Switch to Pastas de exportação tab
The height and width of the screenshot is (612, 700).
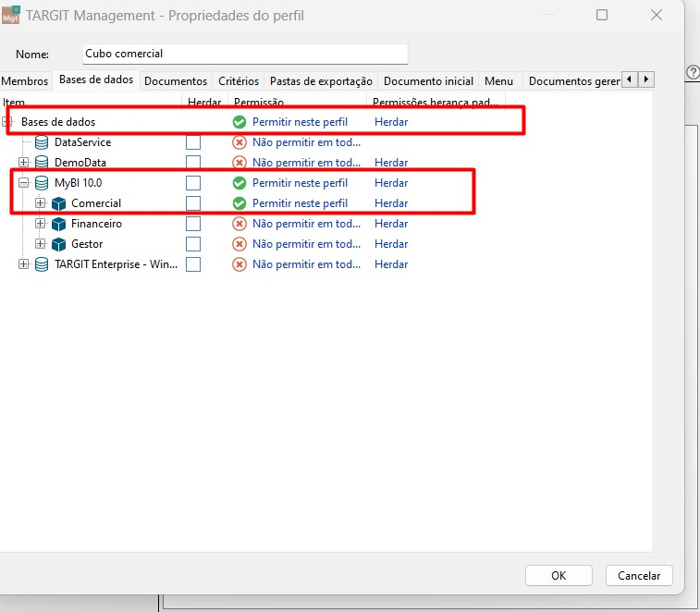click(321, 81)
